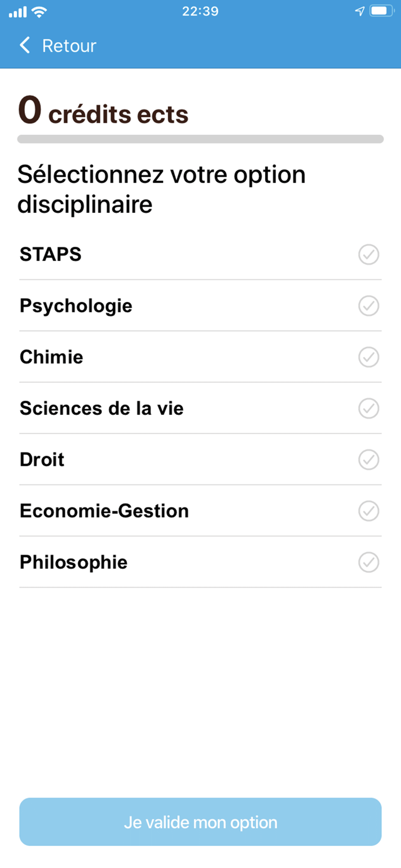Screen dimensions: 401x868
Task: Click the back chevron icon in the header
Action: (25, 45)
